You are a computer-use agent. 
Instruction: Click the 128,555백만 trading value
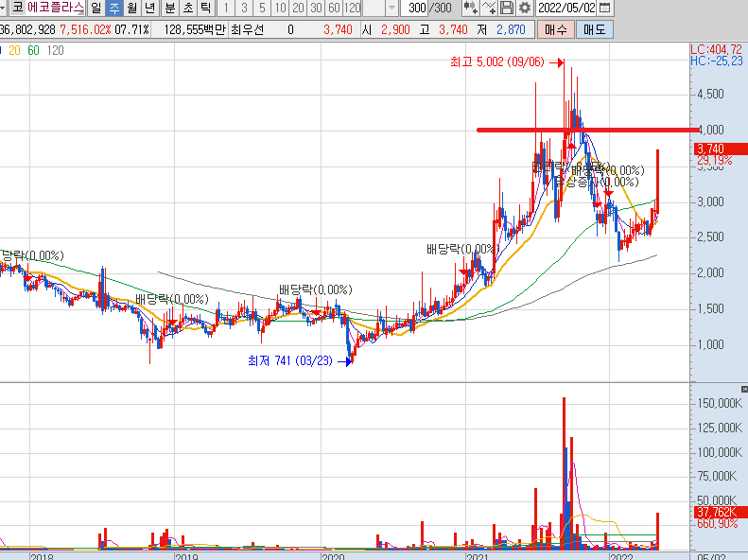194,29
